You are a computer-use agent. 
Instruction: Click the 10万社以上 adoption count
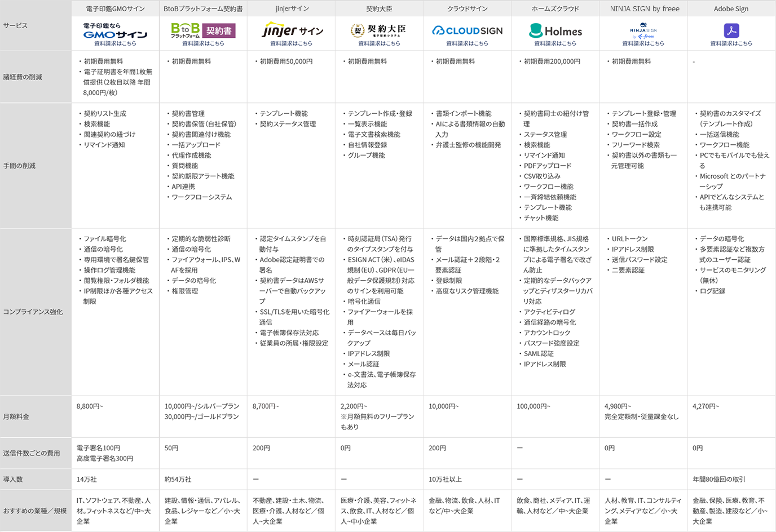tap(445, 480)
